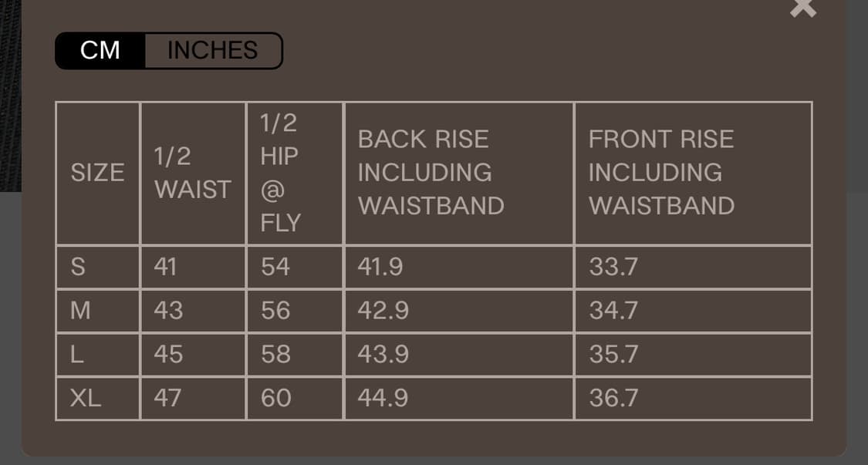This screenshot has width=868, height=465.
Task: Click the 1/2 WAIST column header
Action: (192, 173)
